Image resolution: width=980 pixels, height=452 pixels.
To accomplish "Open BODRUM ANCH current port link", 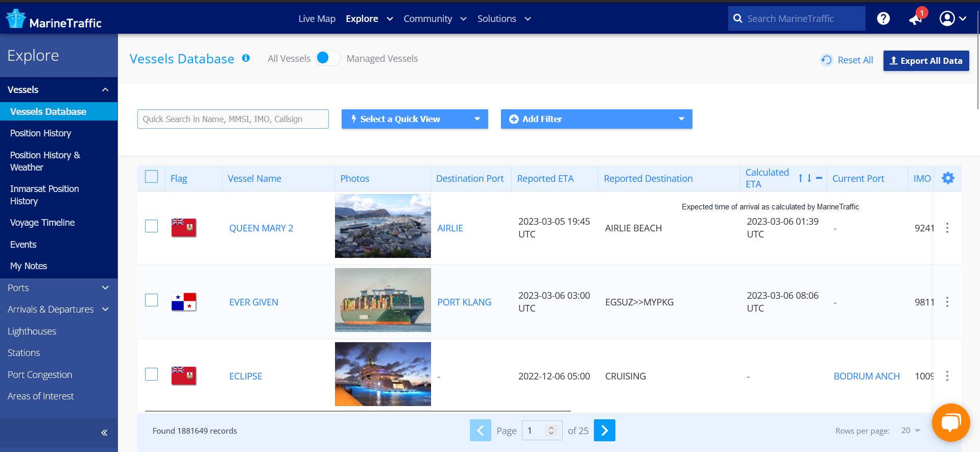I will (x=867, y=376).
